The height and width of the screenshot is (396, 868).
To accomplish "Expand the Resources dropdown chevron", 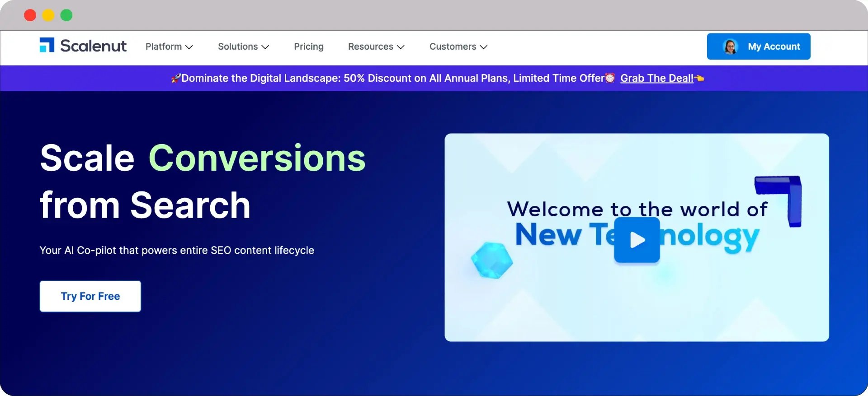I will click(401, 47).
